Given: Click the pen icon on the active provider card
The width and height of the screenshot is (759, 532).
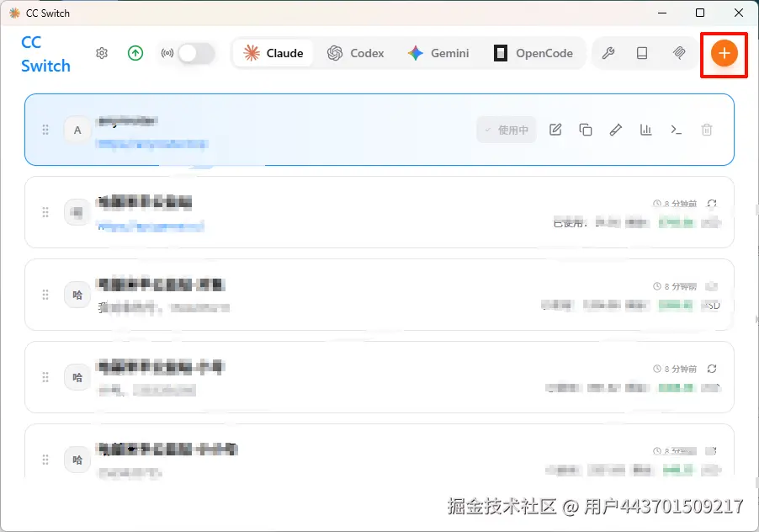Looking at the screenshot, I should click(615, 130).
